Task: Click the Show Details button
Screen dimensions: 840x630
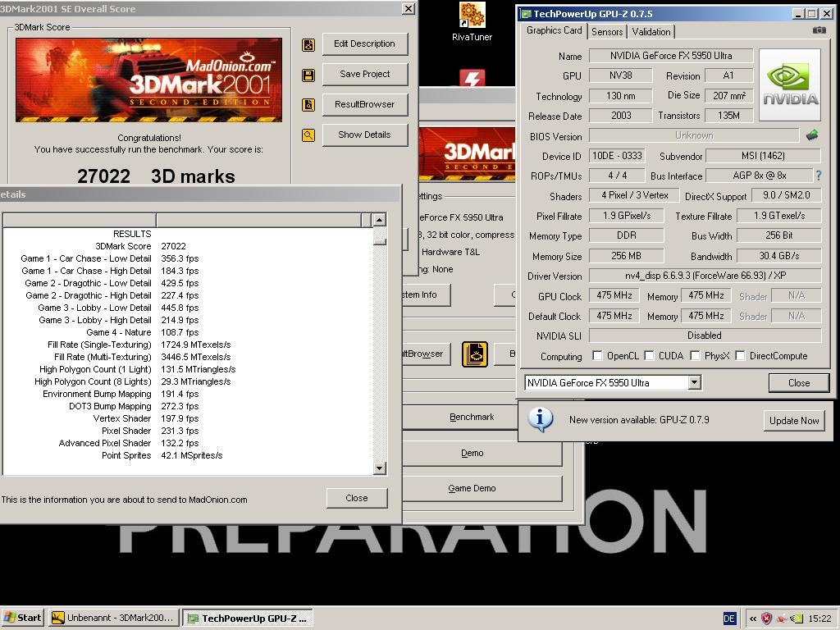Action: point(365,135)
